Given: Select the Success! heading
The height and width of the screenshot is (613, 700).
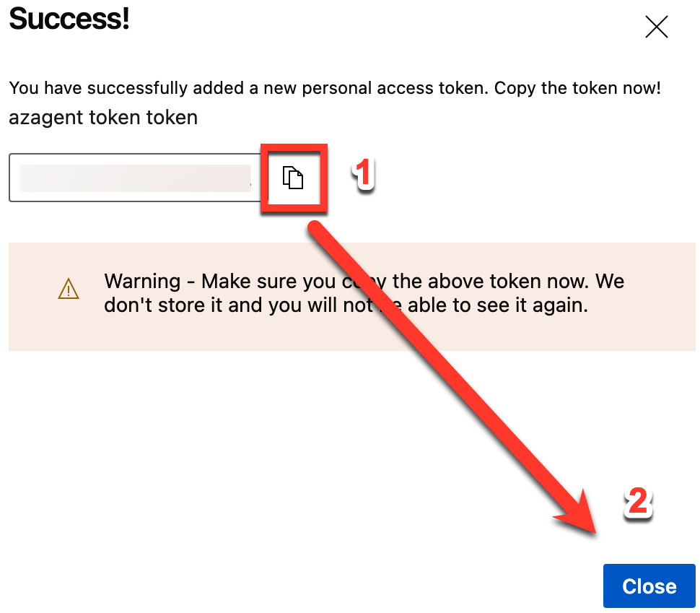Looking at the screenshot, I should point(69,19).
